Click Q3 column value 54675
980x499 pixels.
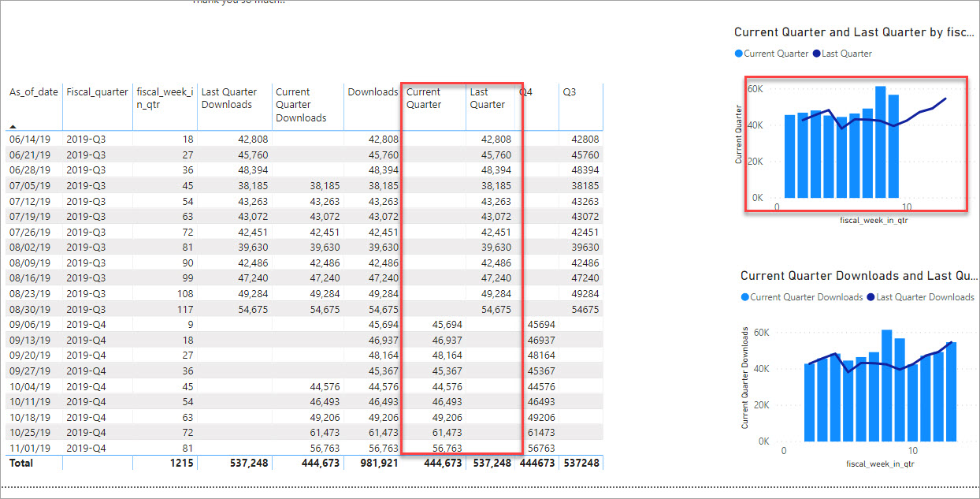tap(584, 309)
